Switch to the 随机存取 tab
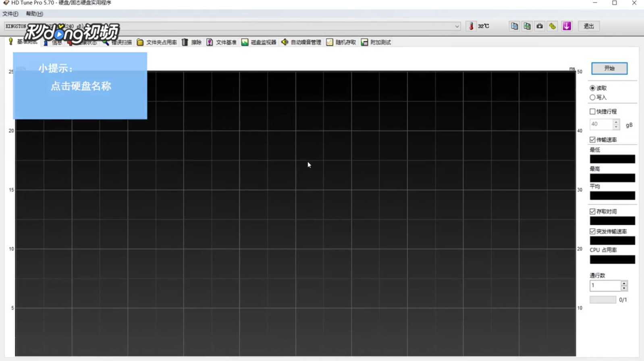644x361 pixels. pos(341,42)
